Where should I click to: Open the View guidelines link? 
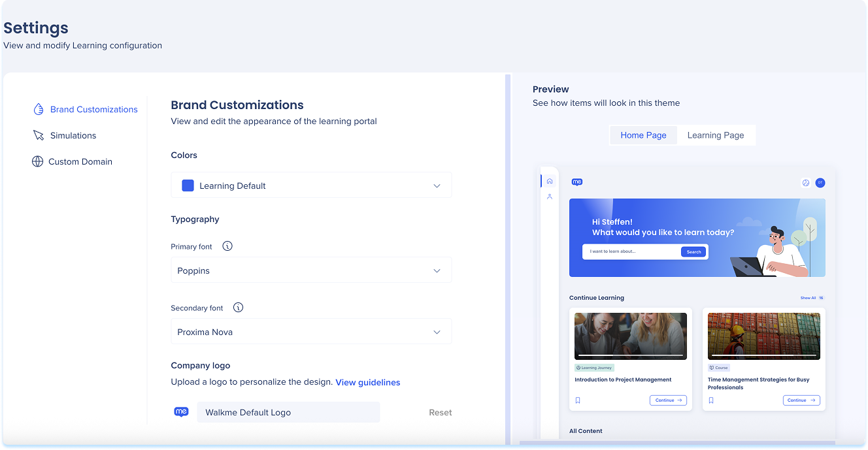(x=367, y=382)
